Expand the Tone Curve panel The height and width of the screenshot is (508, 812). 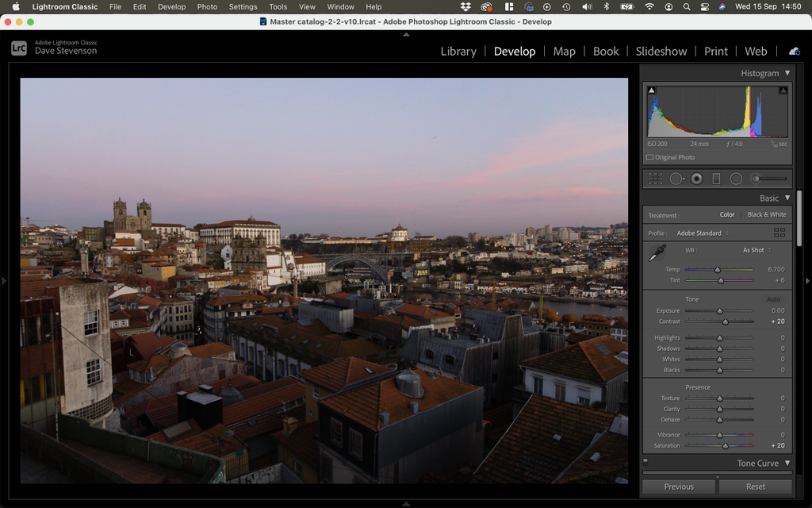pyautogui.click(x=787, y=463)
